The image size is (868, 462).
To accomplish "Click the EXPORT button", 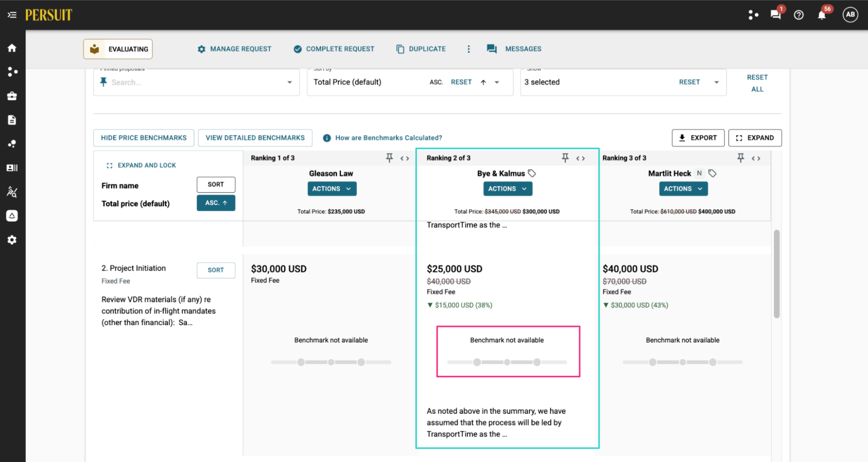I will 698,138.
